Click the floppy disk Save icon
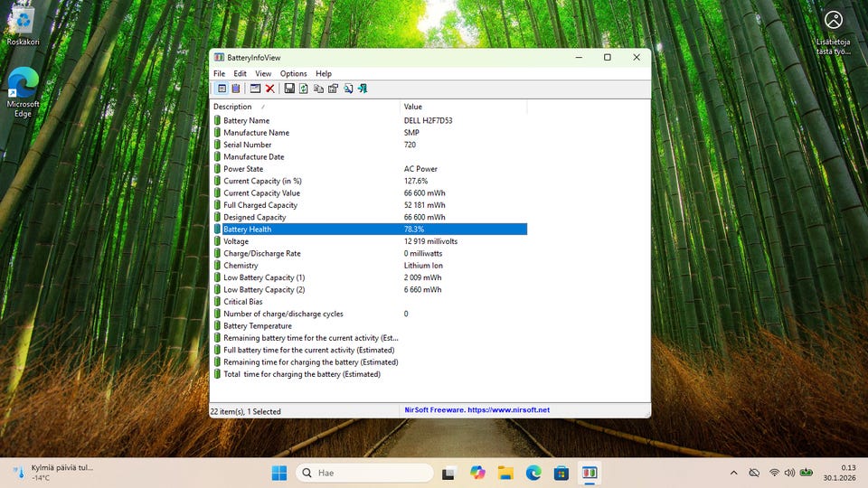 click(289, 89)
